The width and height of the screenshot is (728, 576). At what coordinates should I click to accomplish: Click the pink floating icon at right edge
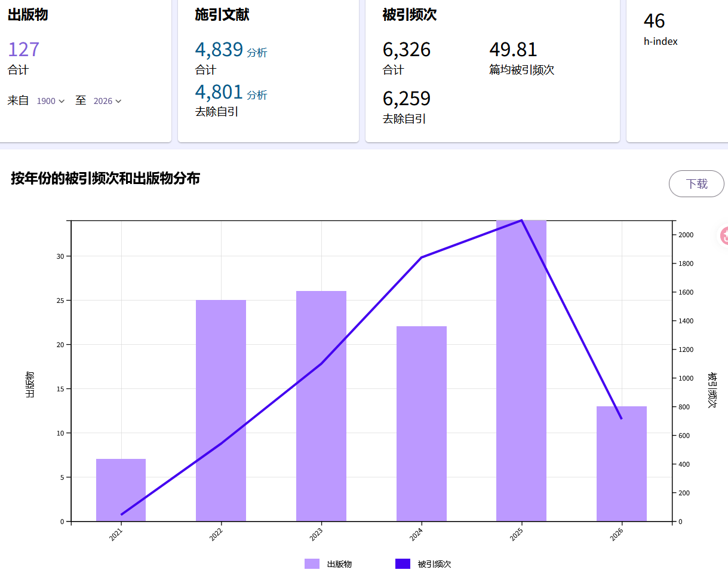click(723, 235)
